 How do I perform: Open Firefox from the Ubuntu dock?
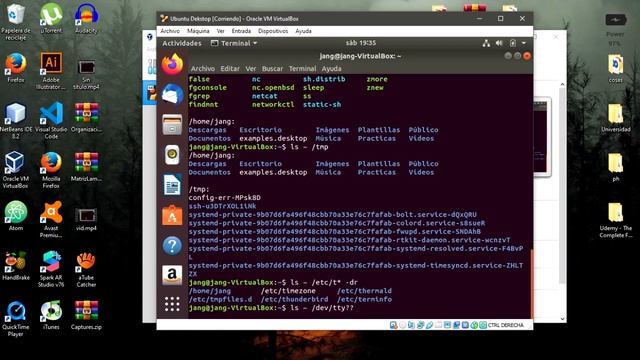(172, 64)
